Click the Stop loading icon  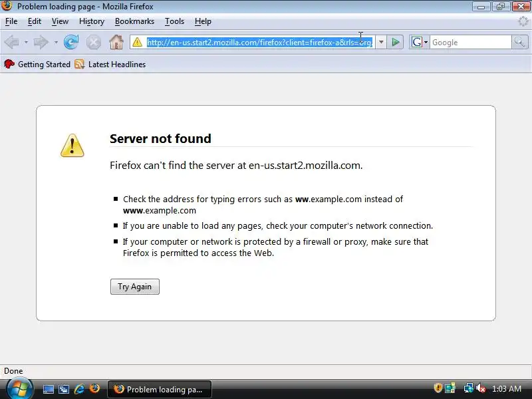point(93,43)
